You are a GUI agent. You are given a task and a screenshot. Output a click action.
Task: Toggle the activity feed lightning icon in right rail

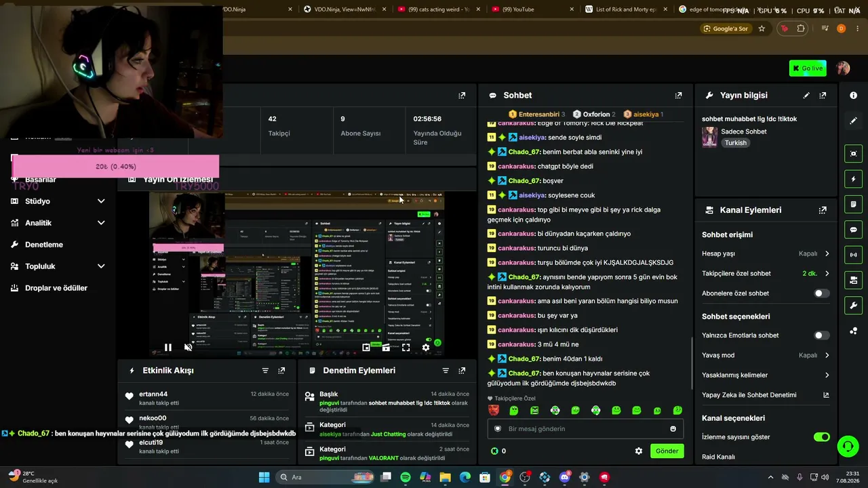point(853,179)
